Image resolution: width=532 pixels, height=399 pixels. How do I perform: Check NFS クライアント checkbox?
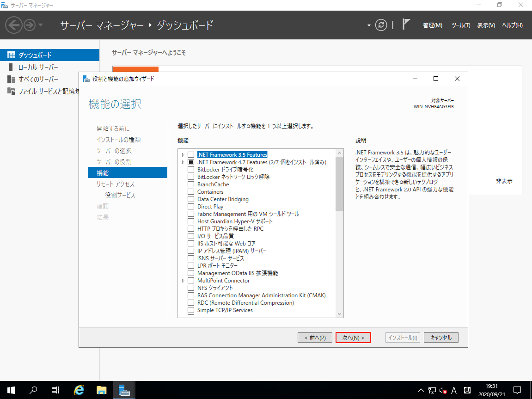tap(191, 288)
